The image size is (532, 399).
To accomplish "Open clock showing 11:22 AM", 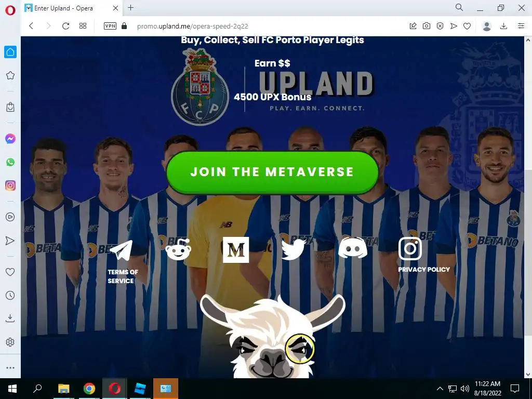I will tap(487, 389).
